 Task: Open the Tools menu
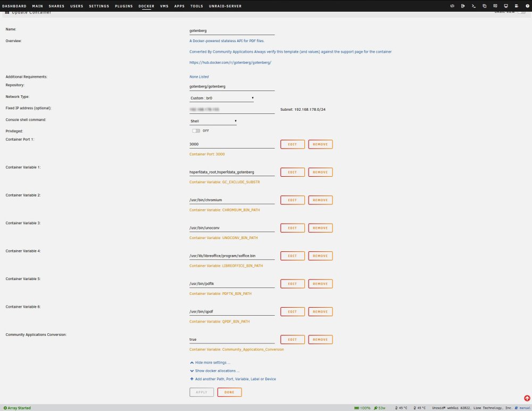[x=197, y=6]
